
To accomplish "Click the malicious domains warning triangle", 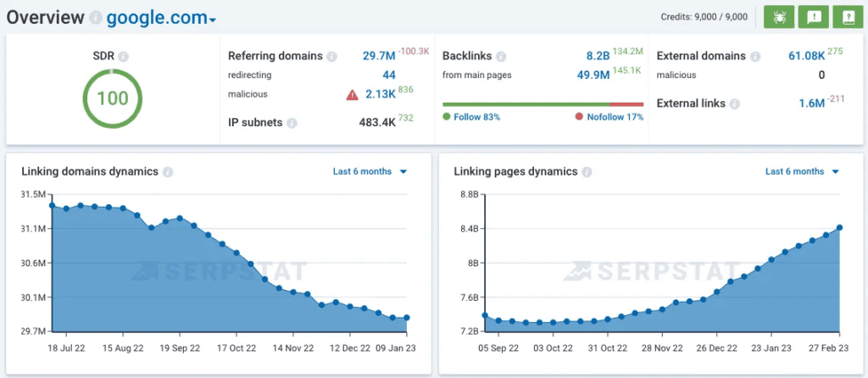I will [x=352, y=94].
